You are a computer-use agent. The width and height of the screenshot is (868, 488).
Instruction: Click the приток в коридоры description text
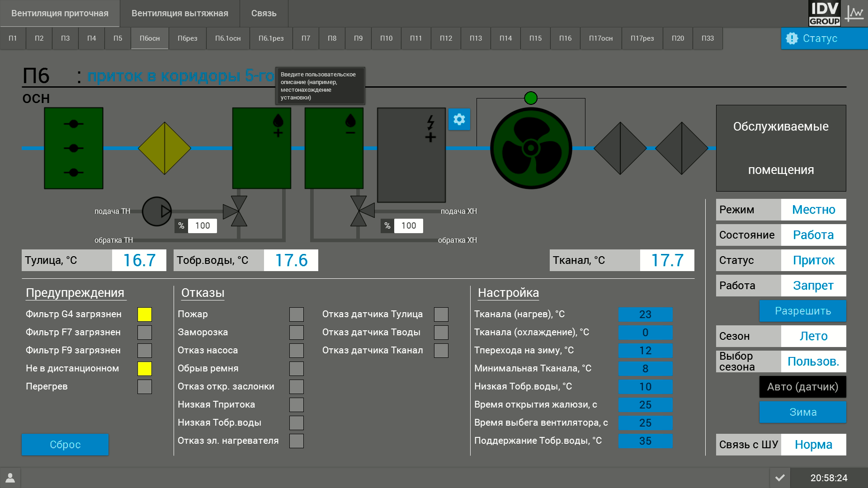click(181, 76)
